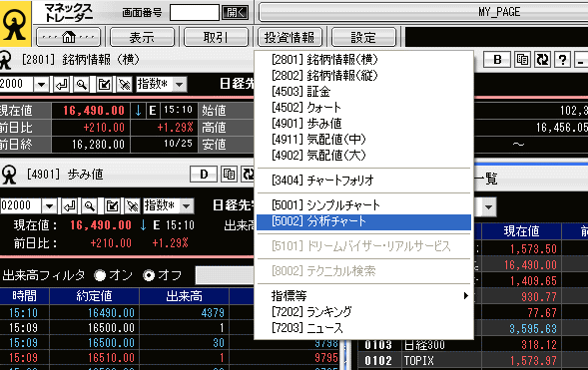This screenshot has width=588, height=370.
Task: Click the home icon button
Action: [68, 37]
